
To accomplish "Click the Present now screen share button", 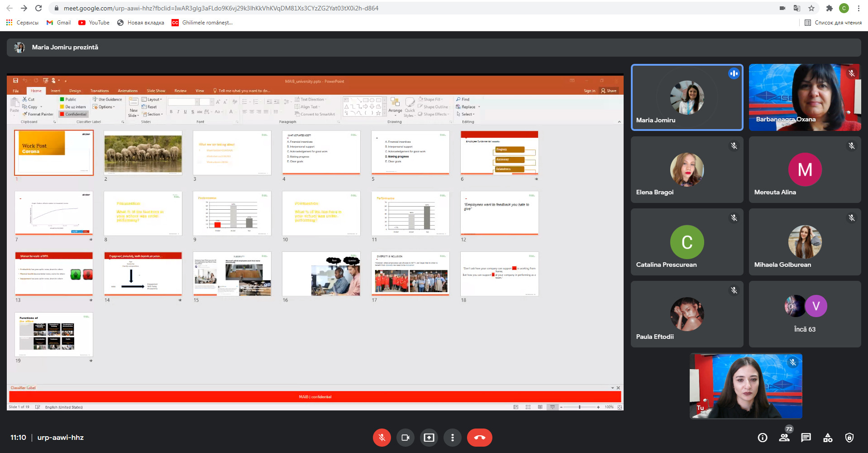I will pos(429,438).
